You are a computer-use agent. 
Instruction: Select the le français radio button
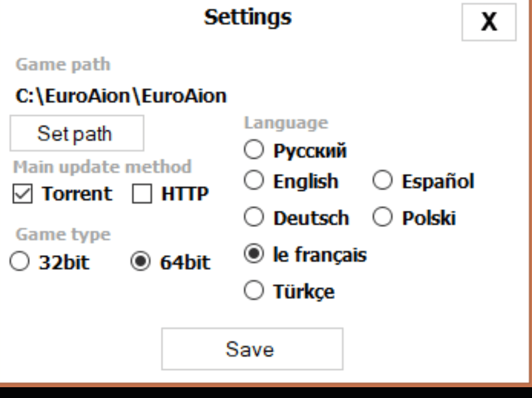tap(253, 255)
